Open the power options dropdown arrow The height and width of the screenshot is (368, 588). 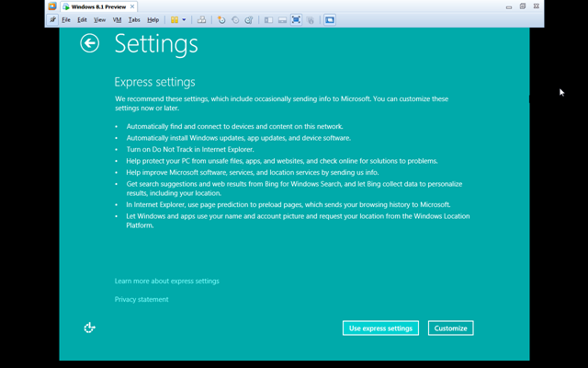tap(184, 20)
